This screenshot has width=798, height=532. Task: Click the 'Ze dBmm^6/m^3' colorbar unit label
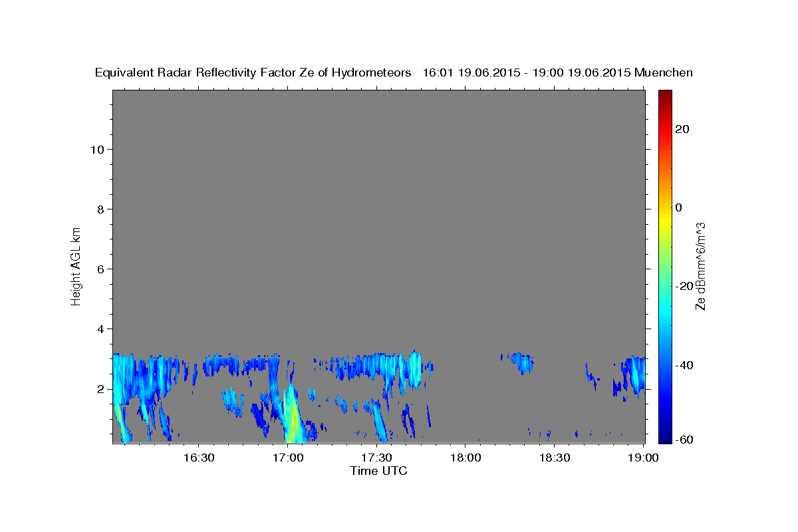(x=700, y=266)
